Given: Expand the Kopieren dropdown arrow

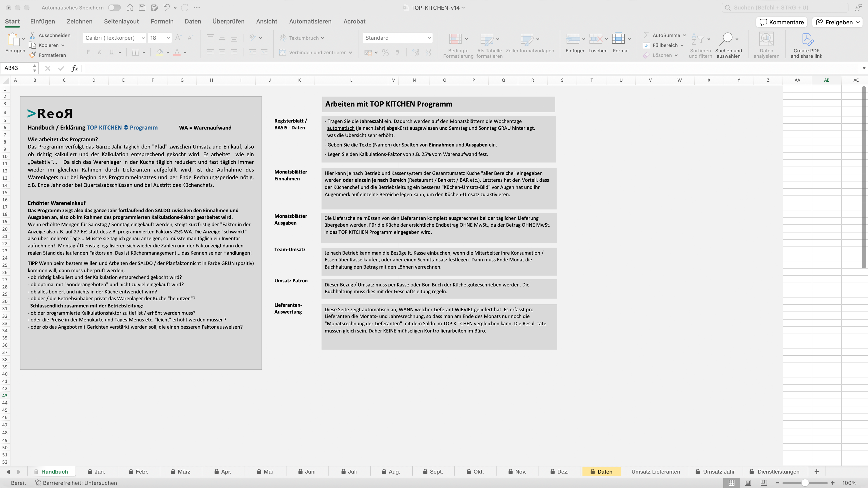Looking at the screenshot, I should click(63, 45).
